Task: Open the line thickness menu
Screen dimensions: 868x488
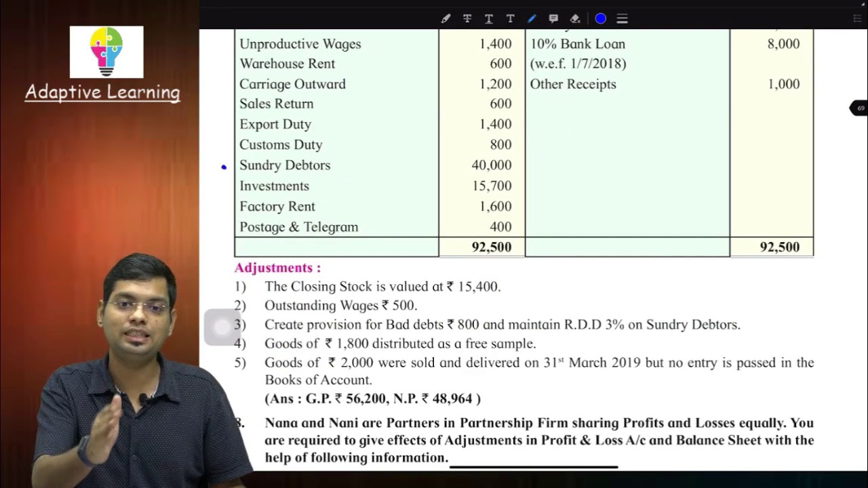Action: (622, 19)
